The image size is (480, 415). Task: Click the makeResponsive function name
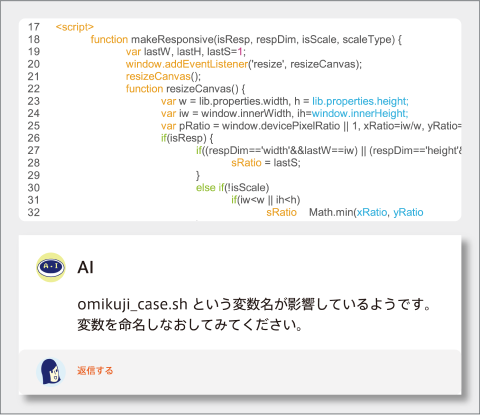point(172,39)
